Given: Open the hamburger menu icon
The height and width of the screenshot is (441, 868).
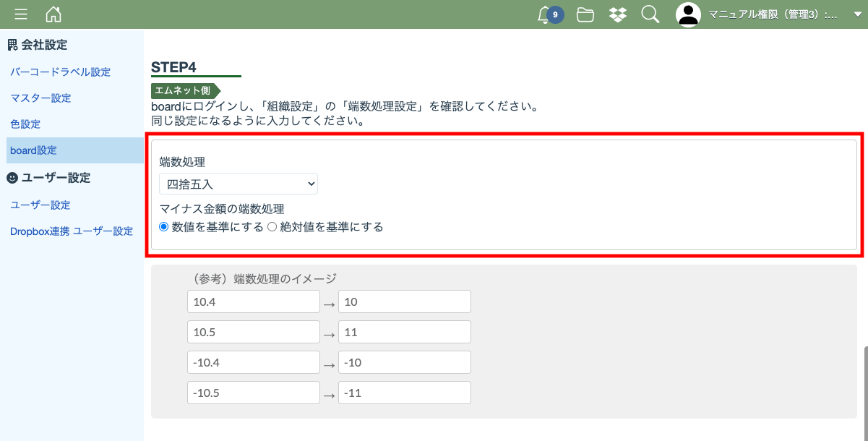Looking at the screenshot, I should [x=21, y=14].
